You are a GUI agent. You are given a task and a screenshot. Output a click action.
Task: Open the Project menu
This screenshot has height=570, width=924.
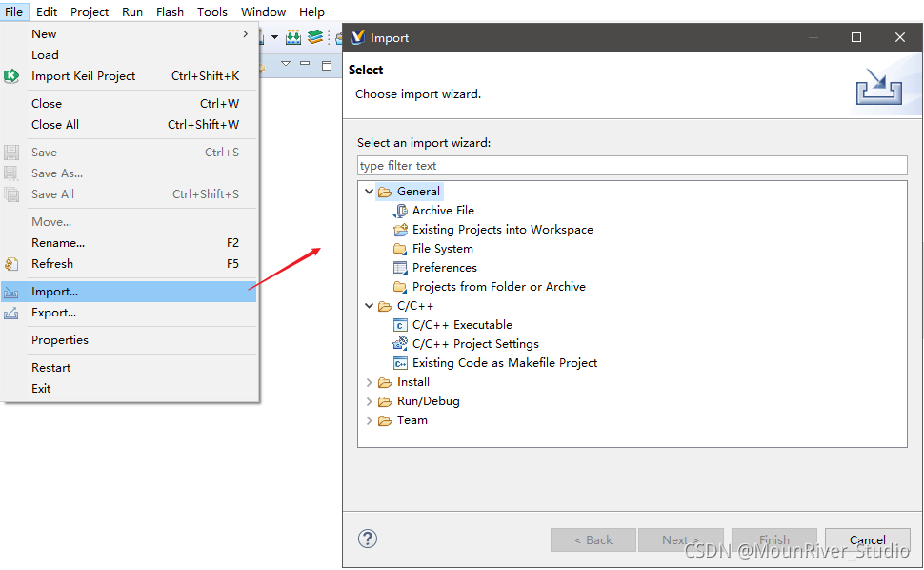(90, 11)
